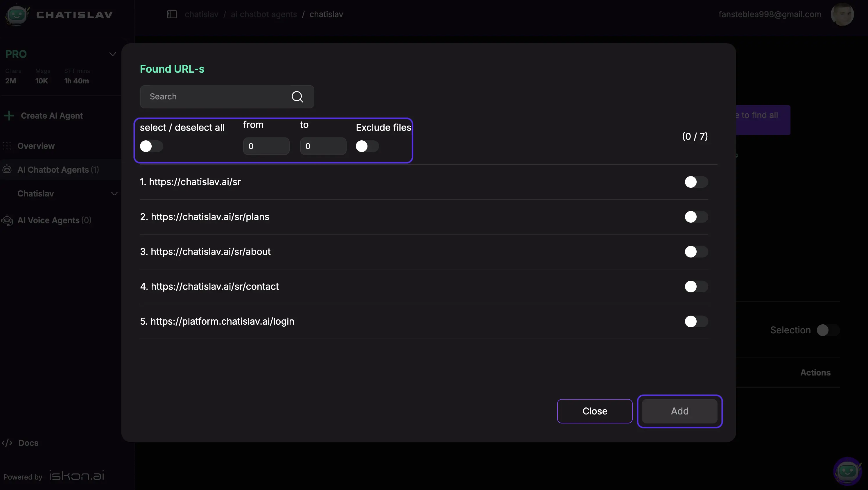The height and width of the screenshot is (490, 868).
Task: Click the search magnifier icon
Action: tap(297, 97)
